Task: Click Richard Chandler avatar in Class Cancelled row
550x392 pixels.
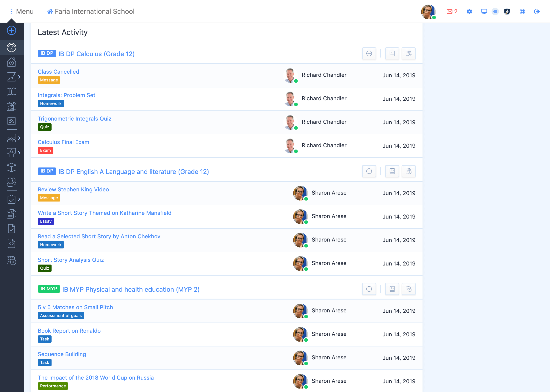Action: [x=290, y=75]
